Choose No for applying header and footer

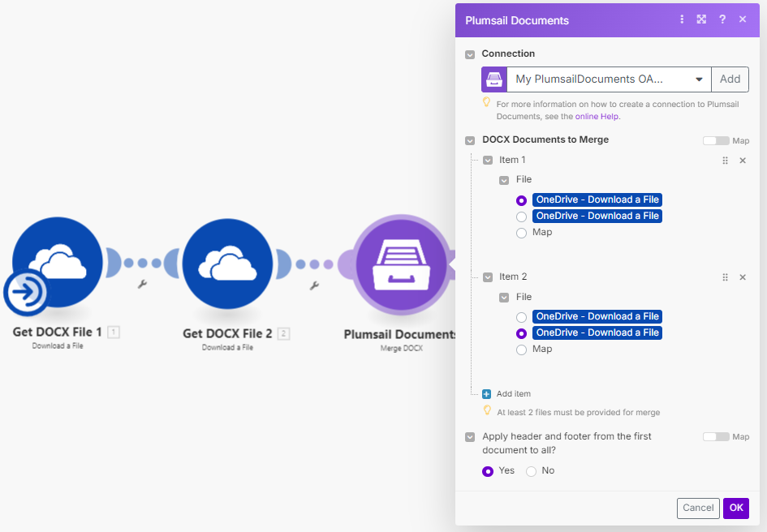coord(531,471)
